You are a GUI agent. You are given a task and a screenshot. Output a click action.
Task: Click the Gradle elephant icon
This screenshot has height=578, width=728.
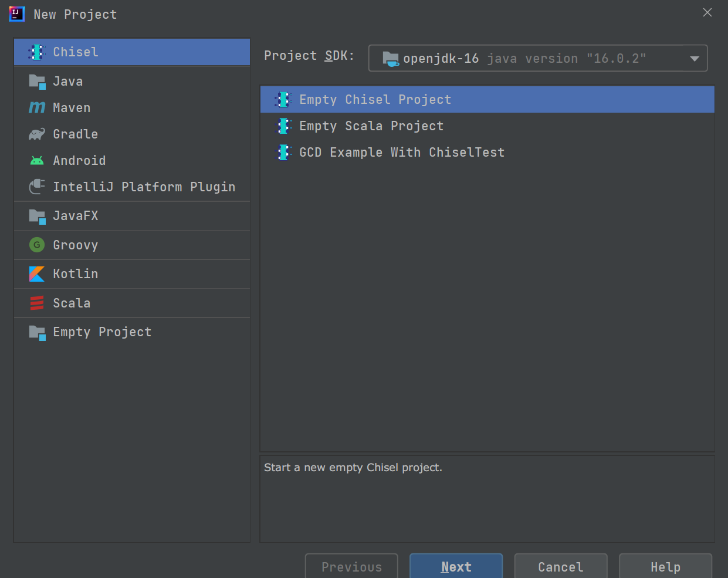pos(37,134)
